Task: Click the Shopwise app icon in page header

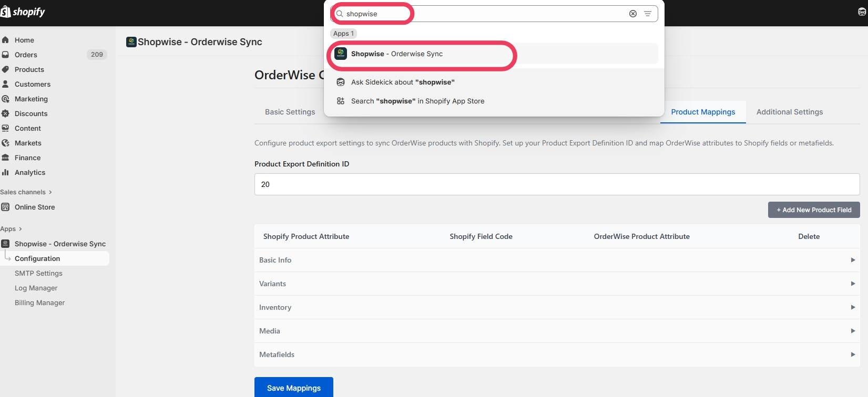Action: click(131, 42)
